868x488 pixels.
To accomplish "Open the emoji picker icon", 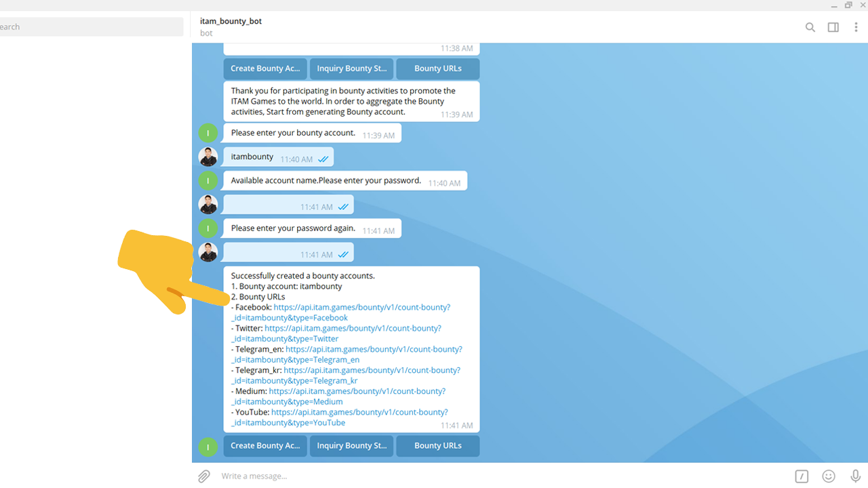I will (x=829, y=476).
